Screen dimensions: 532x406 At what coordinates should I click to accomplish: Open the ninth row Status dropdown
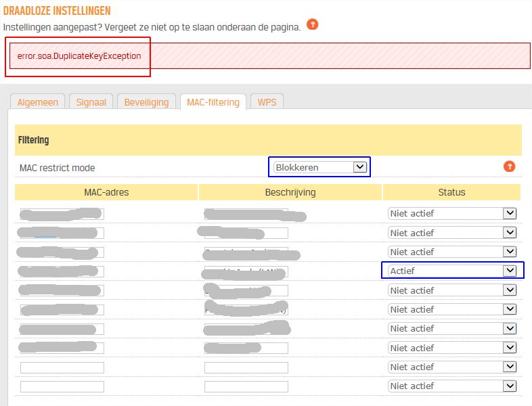pyautogui.click(x=452, y=367)
